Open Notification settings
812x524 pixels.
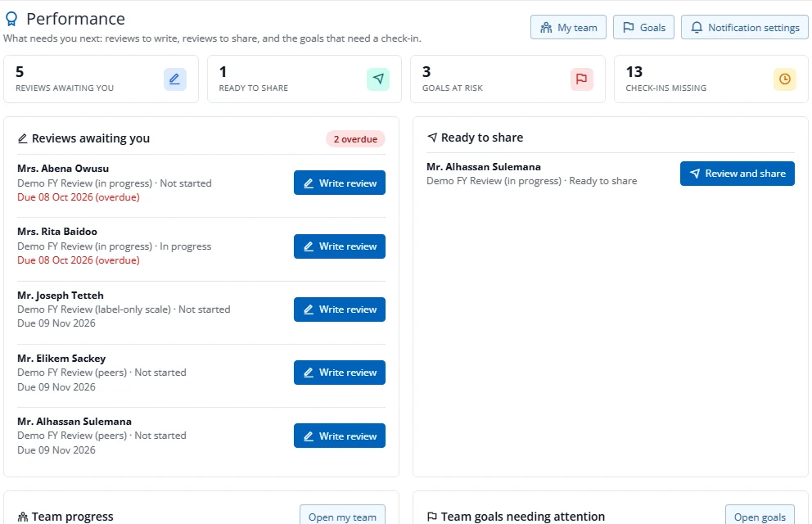point(745,28)
